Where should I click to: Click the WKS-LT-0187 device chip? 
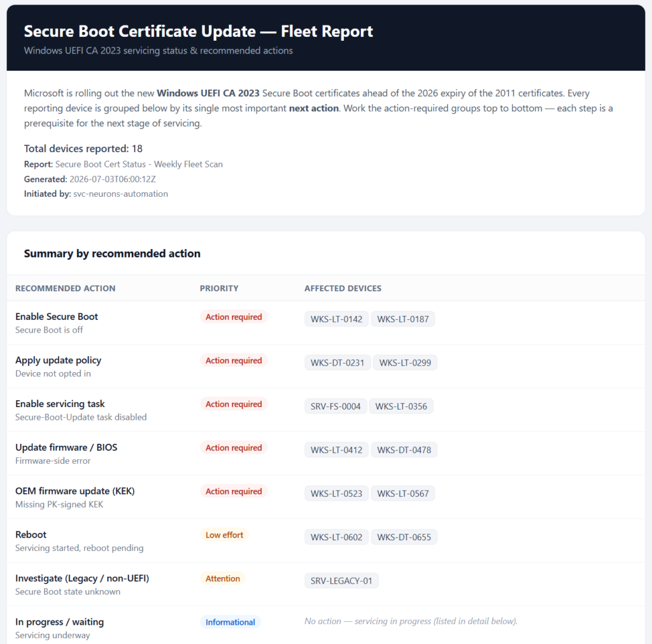402,319
